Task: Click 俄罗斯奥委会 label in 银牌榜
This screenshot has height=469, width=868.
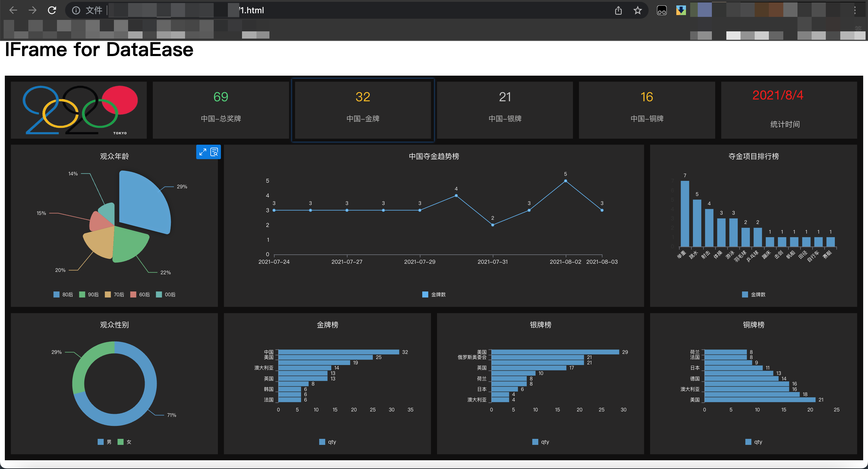Action: 472,357
